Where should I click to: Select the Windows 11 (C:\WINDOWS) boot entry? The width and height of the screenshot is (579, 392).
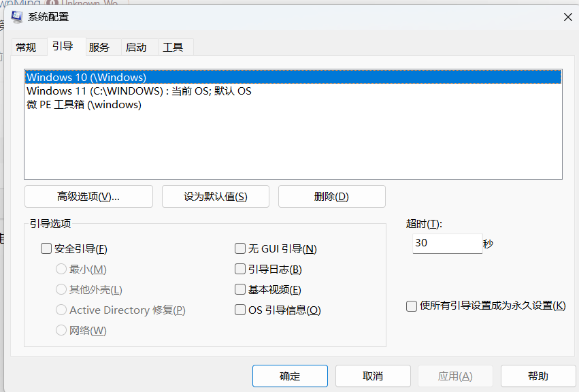tap(293, 91)
